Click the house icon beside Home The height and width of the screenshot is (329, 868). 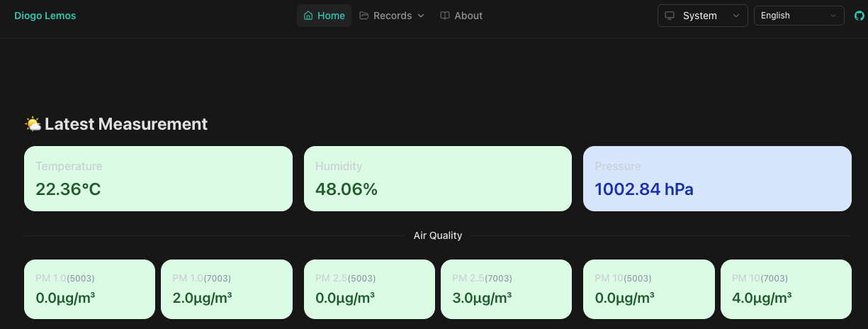pyautogui.click(x=308, y=16)
